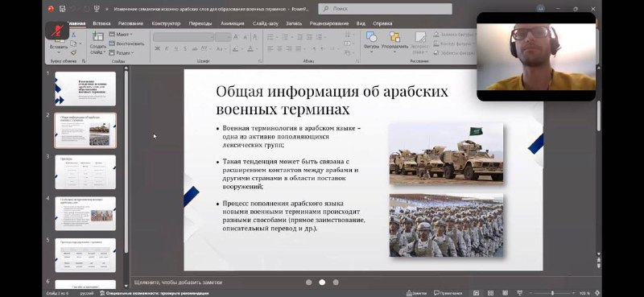644x297 pixels.
Task: Clear all formatting icon in font group
Action: pos(255,37)
